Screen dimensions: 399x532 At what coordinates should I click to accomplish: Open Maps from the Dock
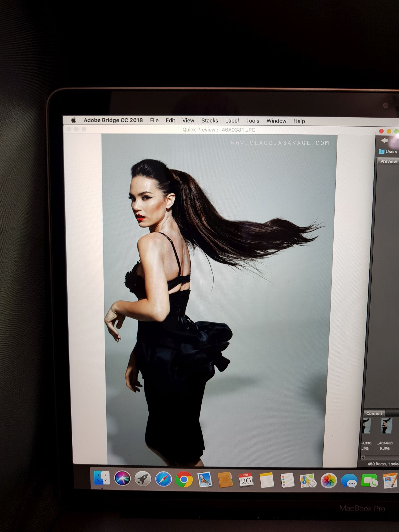tap(308, 481)
